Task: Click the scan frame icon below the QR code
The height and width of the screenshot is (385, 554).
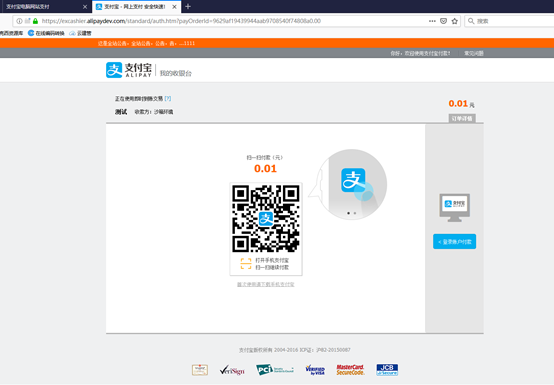Action: [x=246, y=263]
